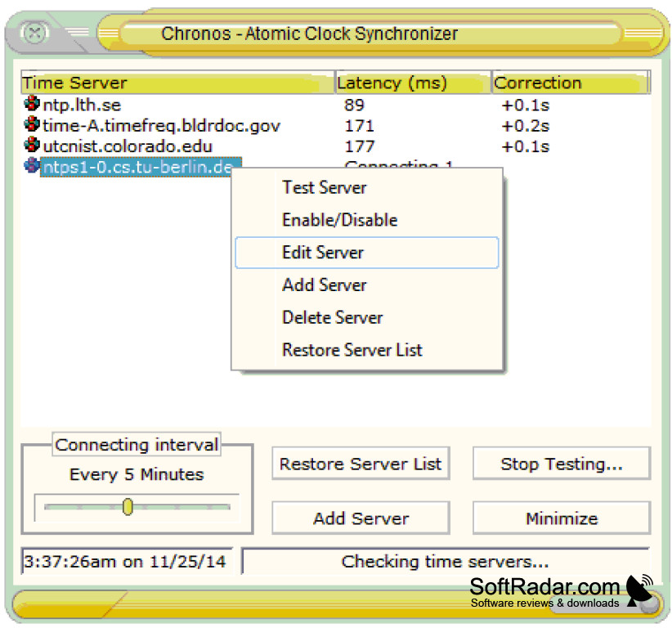Choose Delete Server from the context menu
672x628 pixels.
tap(367, 317)
